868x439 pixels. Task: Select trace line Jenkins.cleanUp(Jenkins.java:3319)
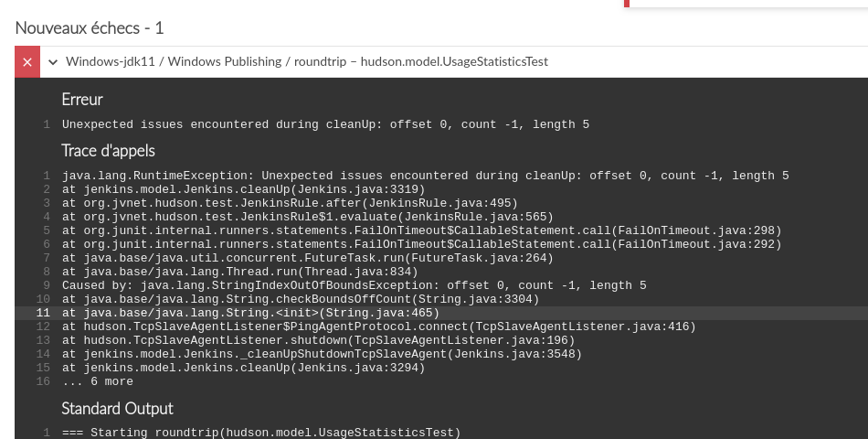(244, 189)
